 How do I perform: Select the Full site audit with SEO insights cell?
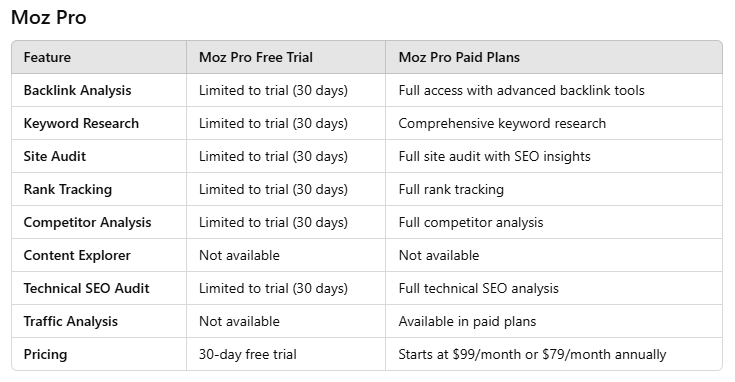click(x=495, y=156)
